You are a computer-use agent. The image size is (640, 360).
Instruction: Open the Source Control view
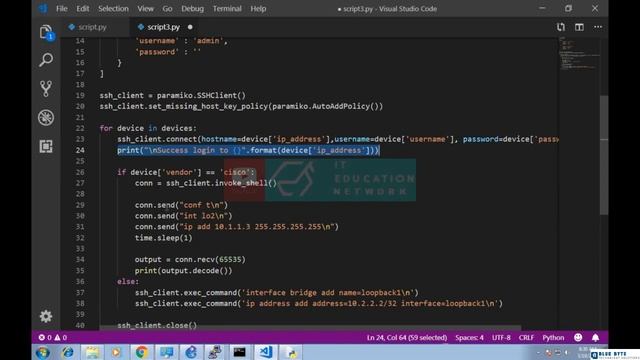pos(46,89)
